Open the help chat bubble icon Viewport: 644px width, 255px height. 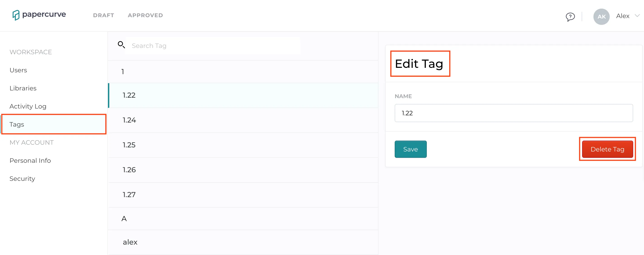(x=570, y=17)
